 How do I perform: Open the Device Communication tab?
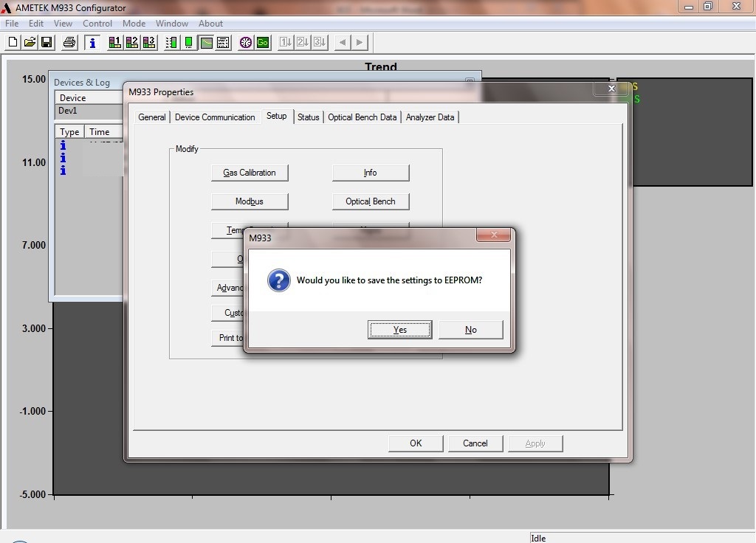click(x=215, y=117)
